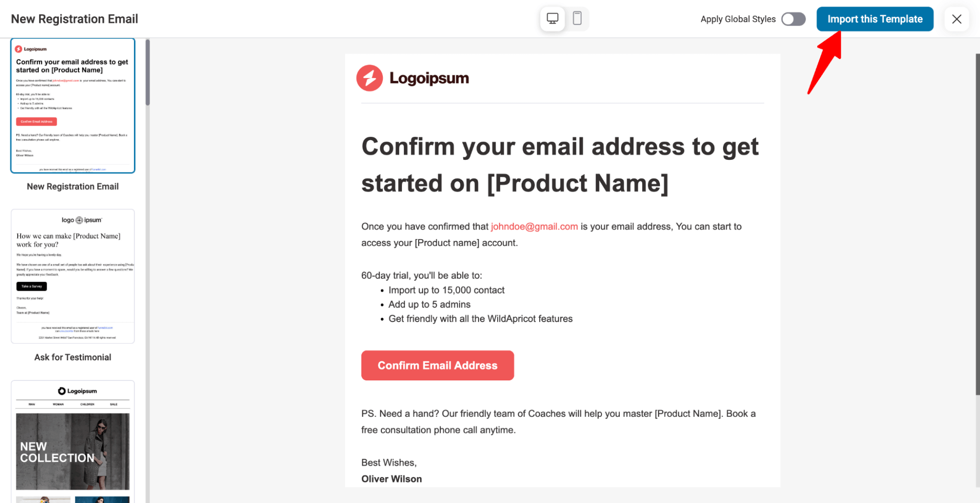This screenshot has height=503, width=980.
Task: Switch to mobile preview icon
Action: tap(577, 19)
